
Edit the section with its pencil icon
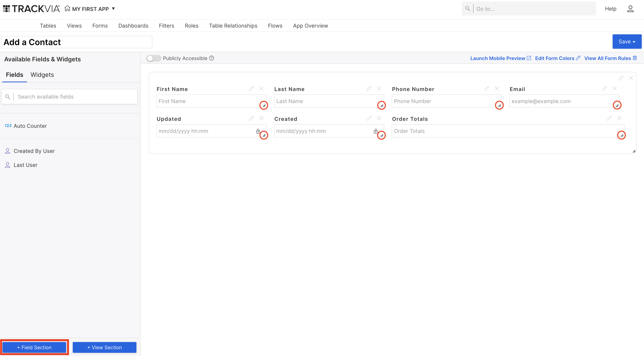[x=621, y=78]
